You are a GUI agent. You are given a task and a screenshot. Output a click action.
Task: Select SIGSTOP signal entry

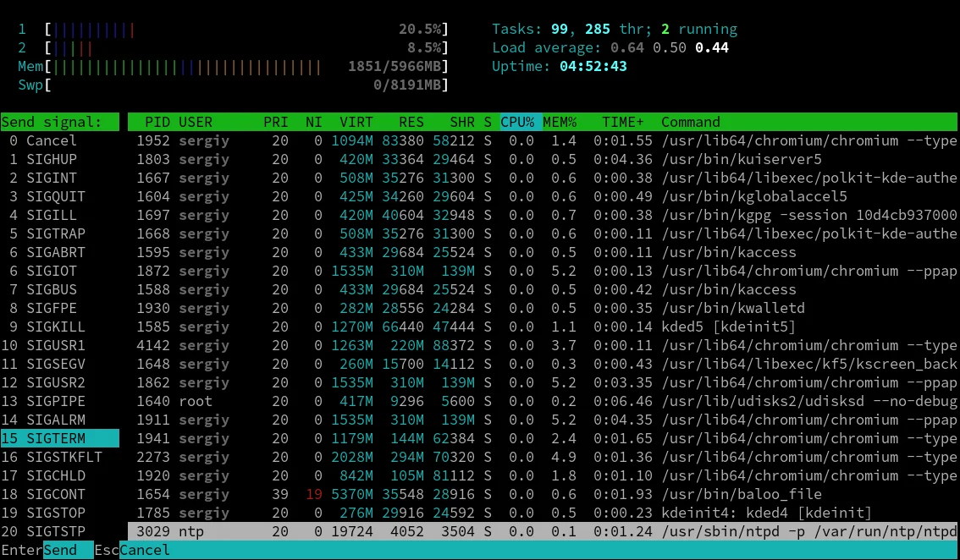pos(56,513)
